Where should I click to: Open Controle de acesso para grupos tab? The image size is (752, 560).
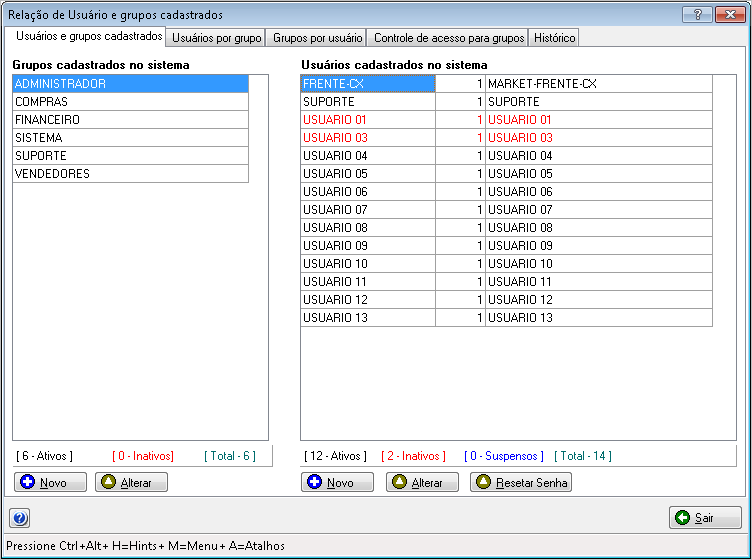tap(449, 38)
